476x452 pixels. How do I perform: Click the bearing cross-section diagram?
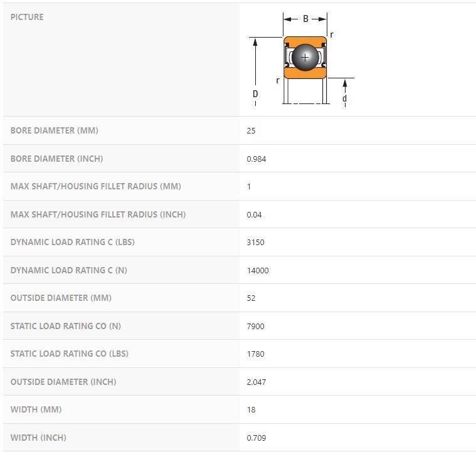(304, 60)
